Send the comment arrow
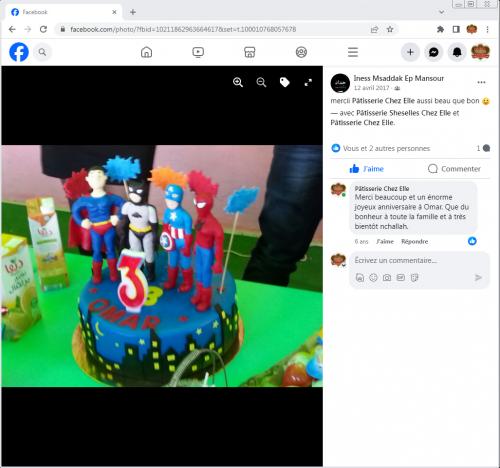The width and height of the screenshot is (500, 468). point(478,277)
